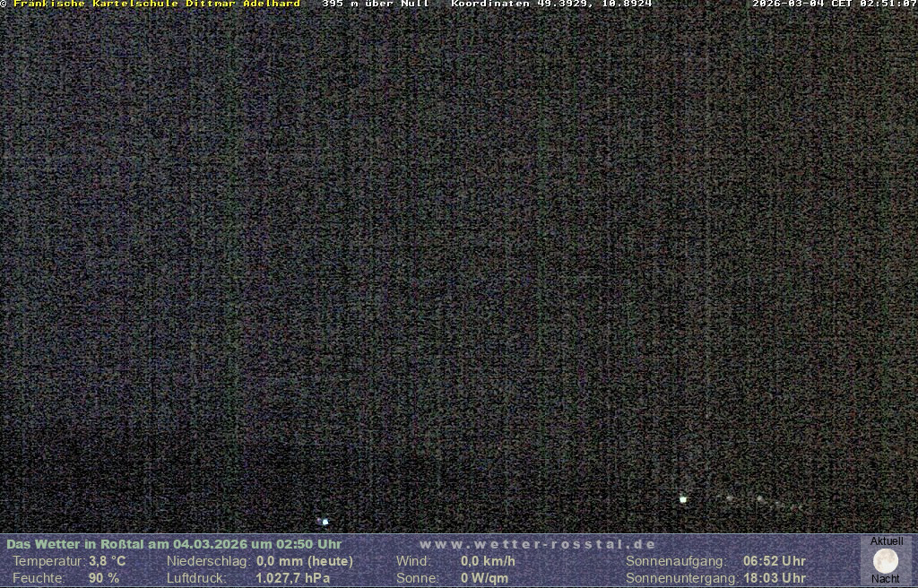The image size is (918, 588).
Task: Click the moon icon labeled Nacht
Action: (x=886, y=560)
